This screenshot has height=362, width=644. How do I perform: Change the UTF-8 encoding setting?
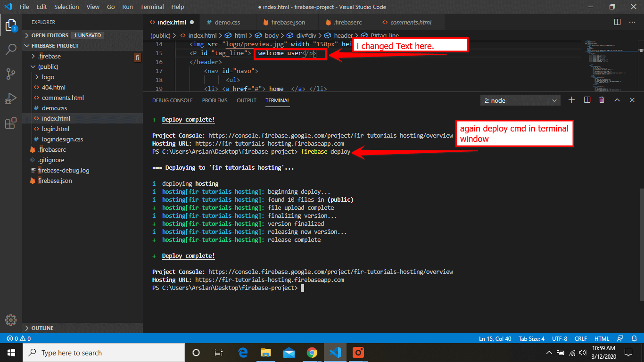tap(560, 338)
